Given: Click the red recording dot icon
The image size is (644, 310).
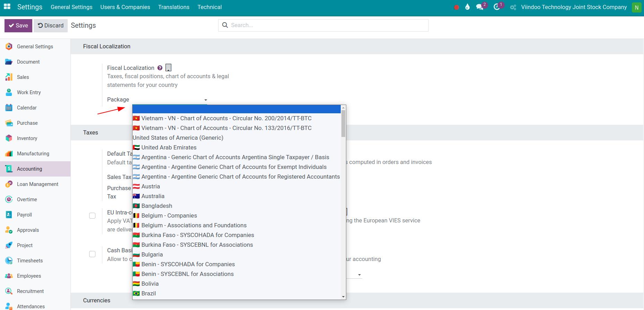Looking at the screenshot, I should point(456,7).
